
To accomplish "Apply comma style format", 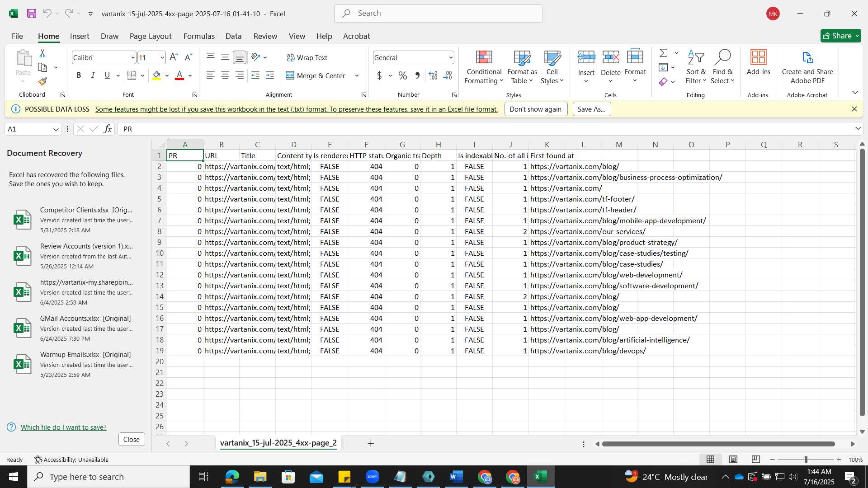I will tap(417, 75).
